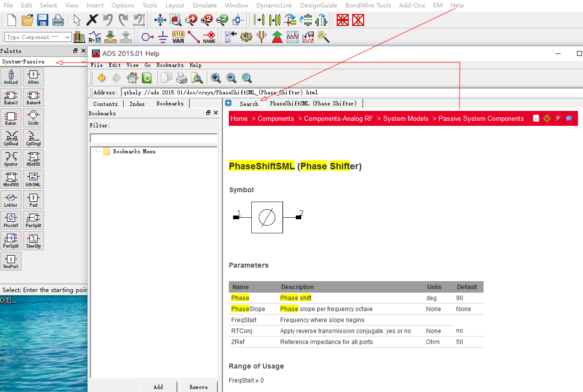Select the Insert Wire tool

click(x=193, y=37)
